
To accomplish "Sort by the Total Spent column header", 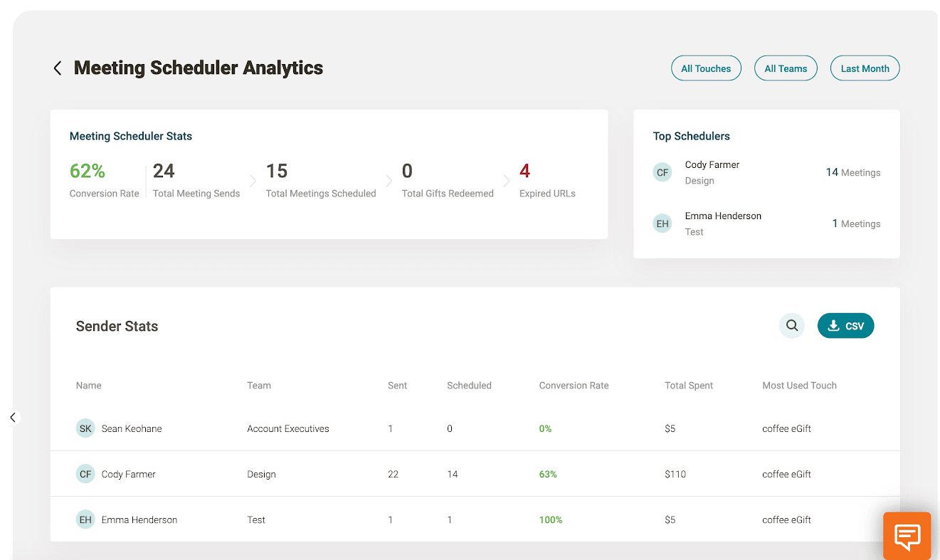I will point(689,386).
